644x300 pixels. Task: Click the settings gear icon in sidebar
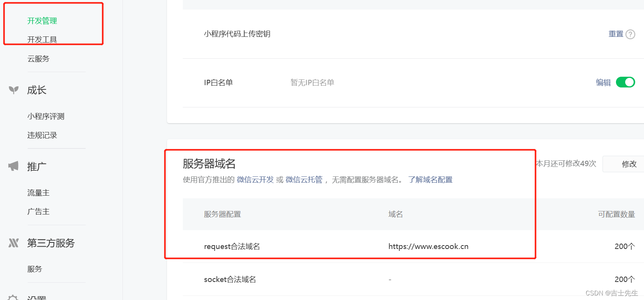click(x=13, y=298)
